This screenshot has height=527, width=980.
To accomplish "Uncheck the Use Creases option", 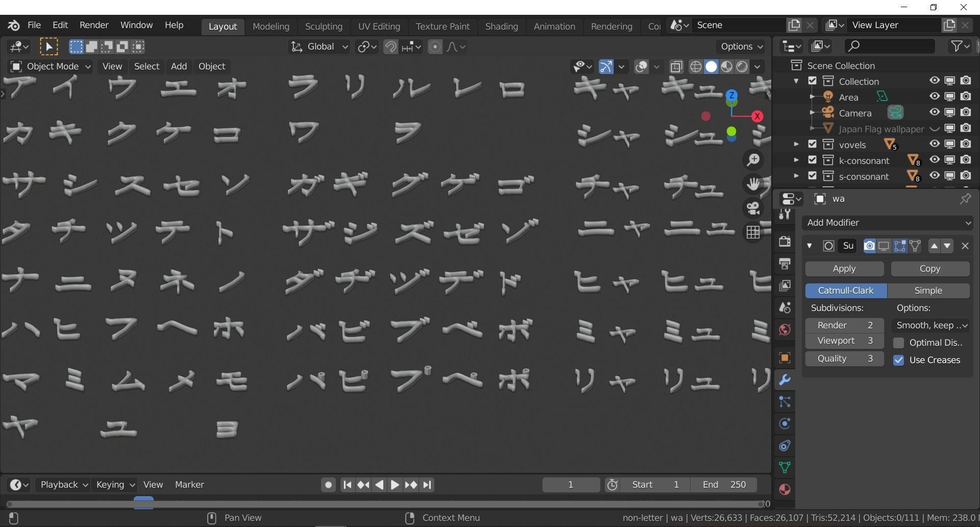I will pos(899,360).
